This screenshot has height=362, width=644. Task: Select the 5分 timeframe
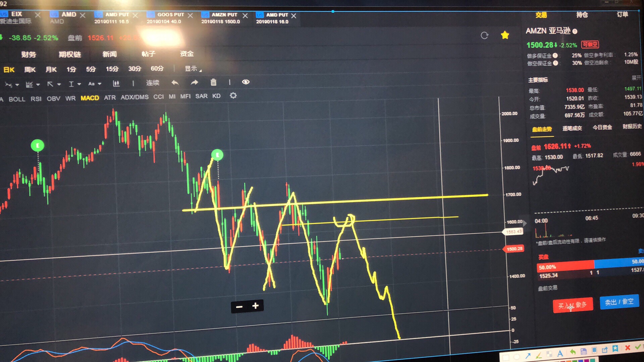(x=91, y=69)
